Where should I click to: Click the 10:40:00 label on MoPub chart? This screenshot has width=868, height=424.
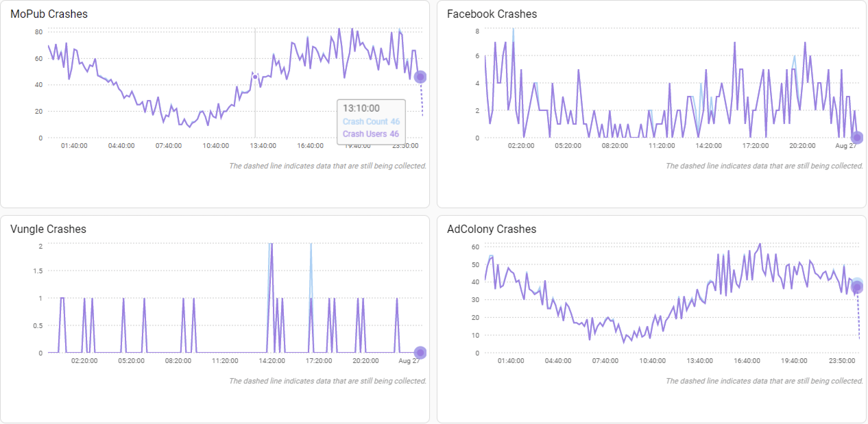click(x=216, y=146)
